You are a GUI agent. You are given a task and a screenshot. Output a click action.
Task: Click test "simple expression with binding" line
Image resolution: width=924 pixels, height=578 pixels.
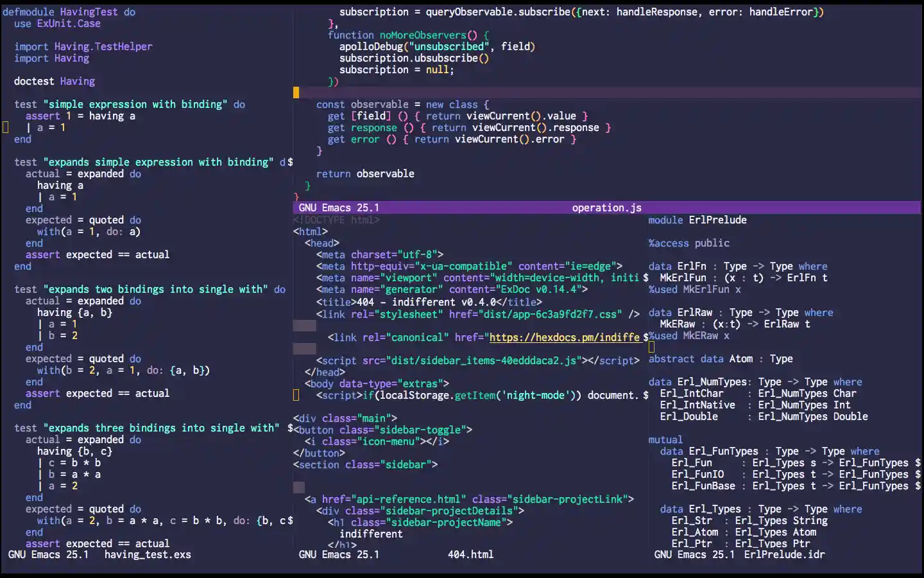pyautogui.click(x=130, y=104)
